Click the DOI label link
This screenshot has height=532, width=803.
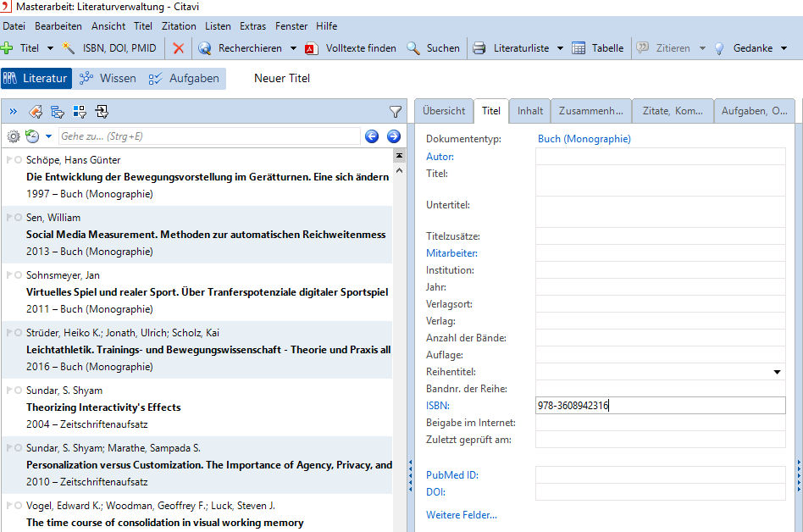[x=436, y=492]
